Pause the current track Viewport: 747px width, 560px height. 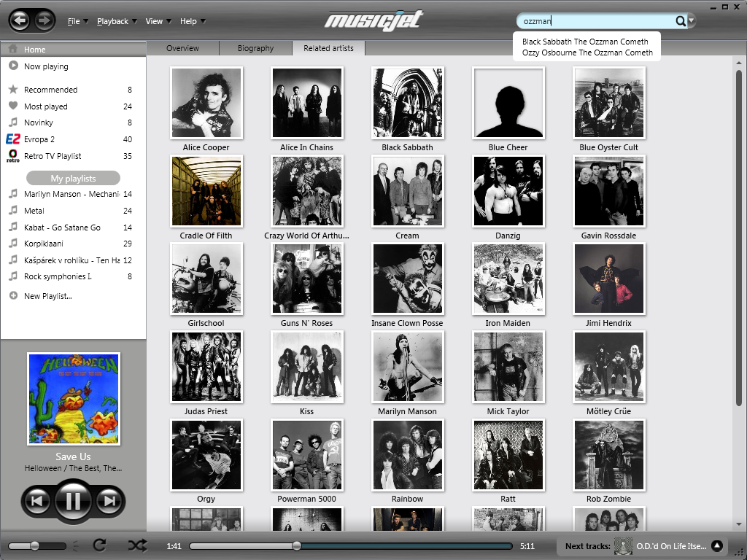74,501
